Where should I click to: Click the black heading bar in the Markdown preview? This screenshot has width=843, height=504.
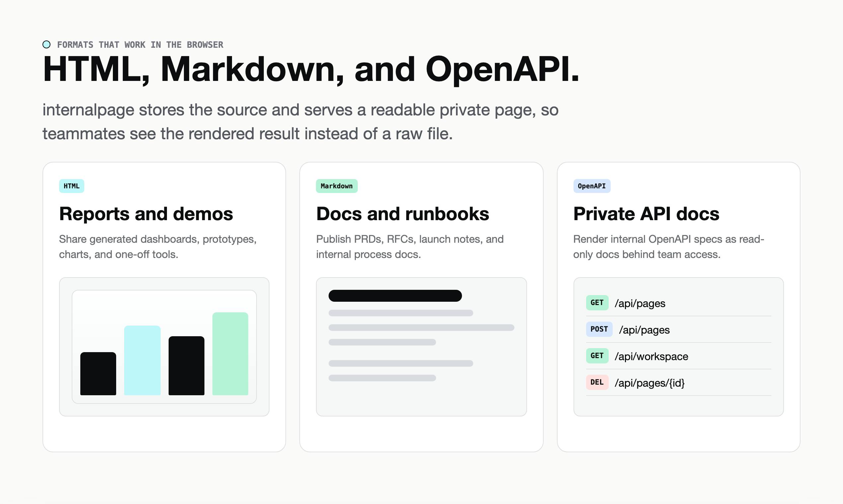tap(395, 296)
